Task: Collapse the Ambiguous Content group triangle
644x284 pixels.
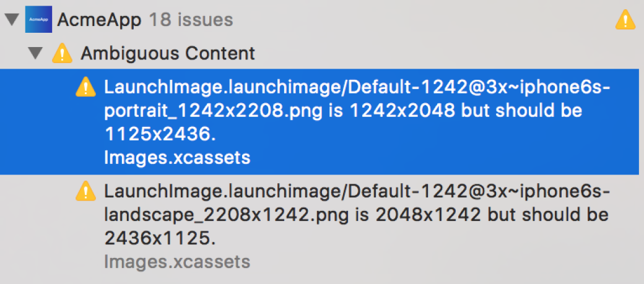Action: pos(37,53)
